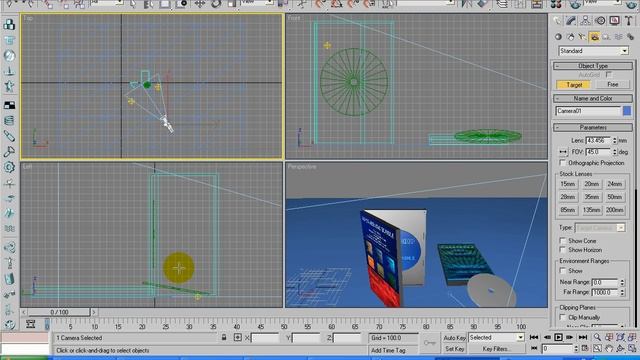Click the Set Key button
The height and width of the screenshot is (360, 640).
454,349
